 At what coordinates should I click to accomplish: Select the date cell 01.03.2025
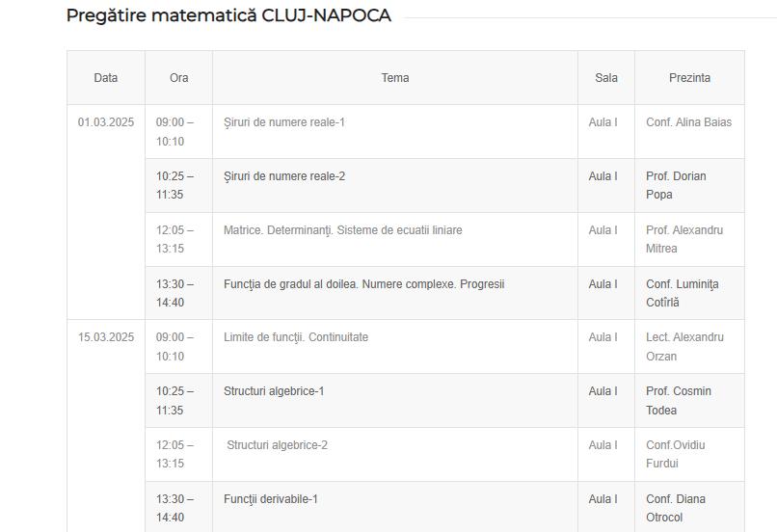click(106, 122)
